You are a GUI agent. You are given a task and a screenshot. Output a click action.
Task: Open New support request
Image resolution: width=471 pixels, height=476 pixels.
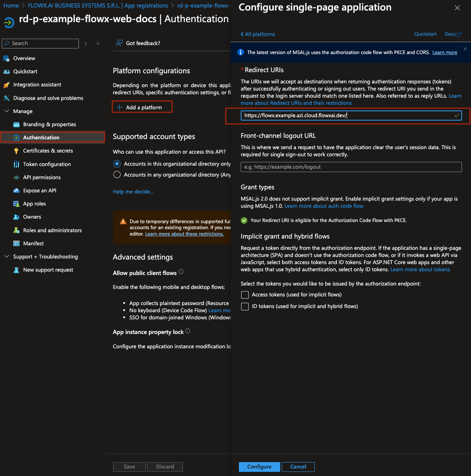pyautogui.click(x=48, y=270)
